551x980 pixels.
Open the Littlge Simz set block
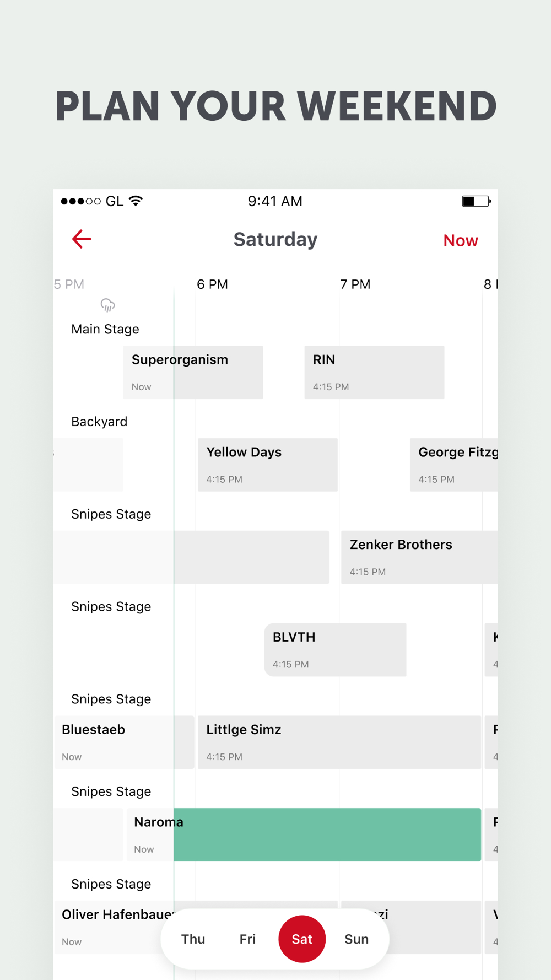pyautogui.click(x=339, y=742)
